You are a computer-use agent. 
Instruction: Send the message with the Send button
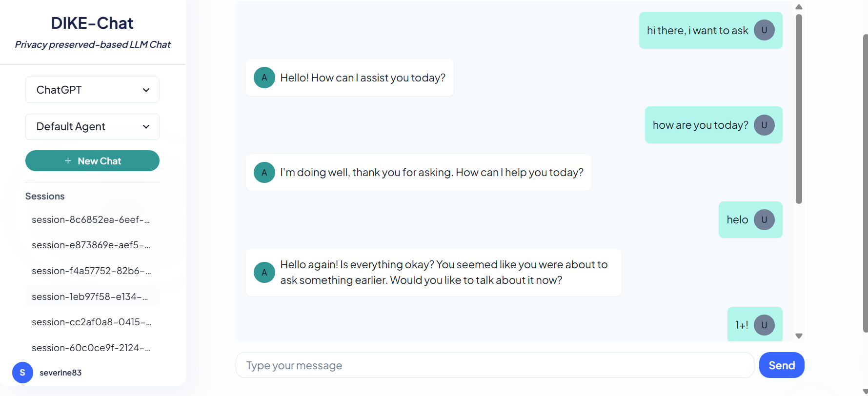[781, 365]
